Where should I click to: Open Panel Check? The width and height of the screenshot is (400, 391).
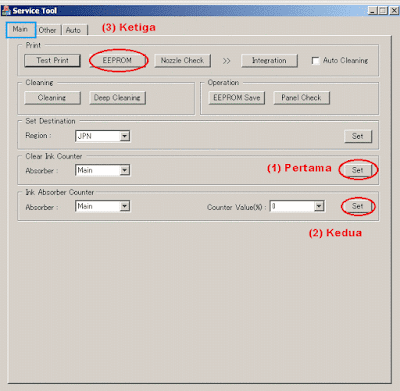[x=301, y=98]
